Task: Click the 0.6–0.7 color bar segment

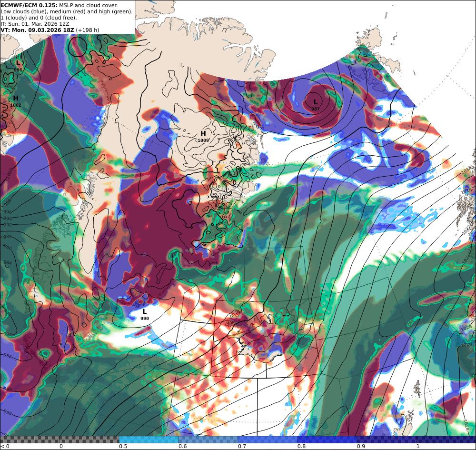Action: click(208, 440)
